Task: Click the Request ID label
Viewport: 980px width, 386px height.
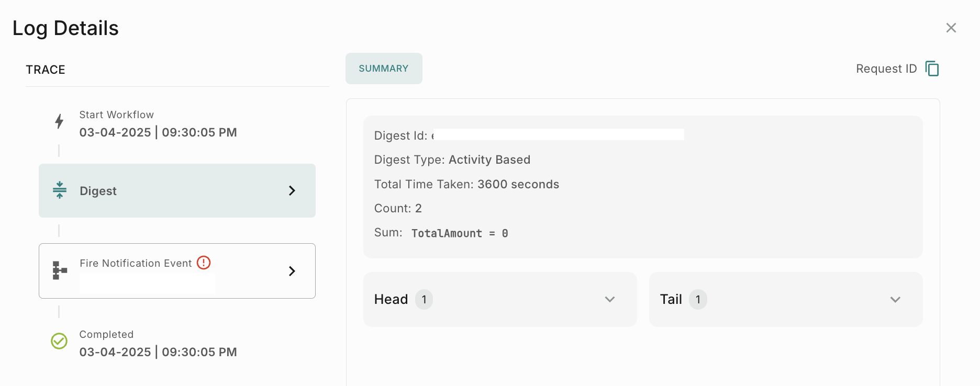Action: click(886, 69)
